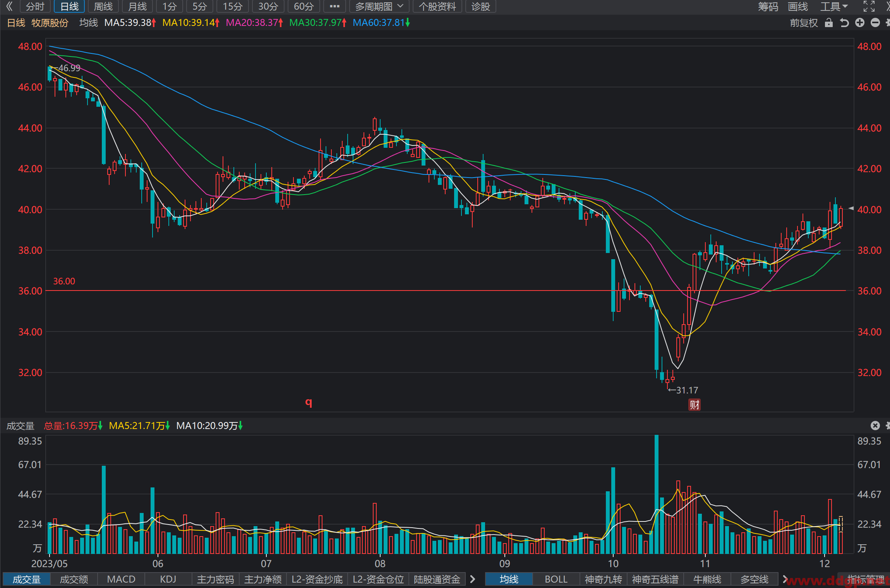Switch adjustment mode via 前复权

pos(804,23)
